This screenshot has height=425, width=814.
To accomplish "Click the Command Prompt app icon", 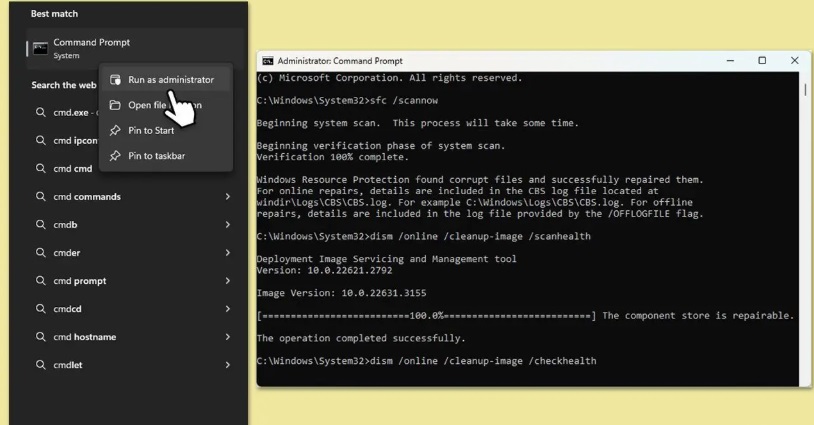I will click(40, 48).
